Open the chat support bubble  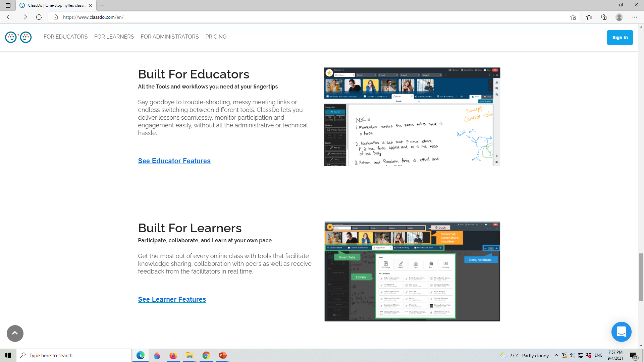[x=621, y=332]
